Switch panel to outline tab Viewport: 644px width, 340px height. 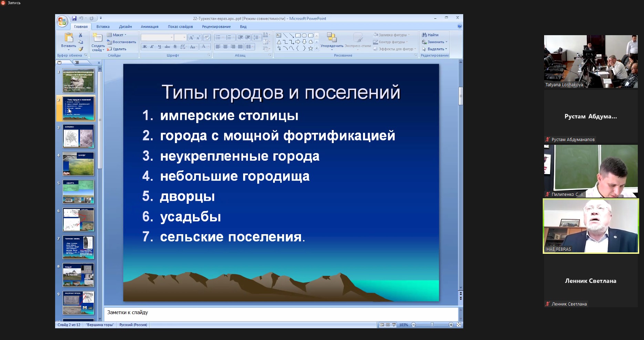(77, 62)
